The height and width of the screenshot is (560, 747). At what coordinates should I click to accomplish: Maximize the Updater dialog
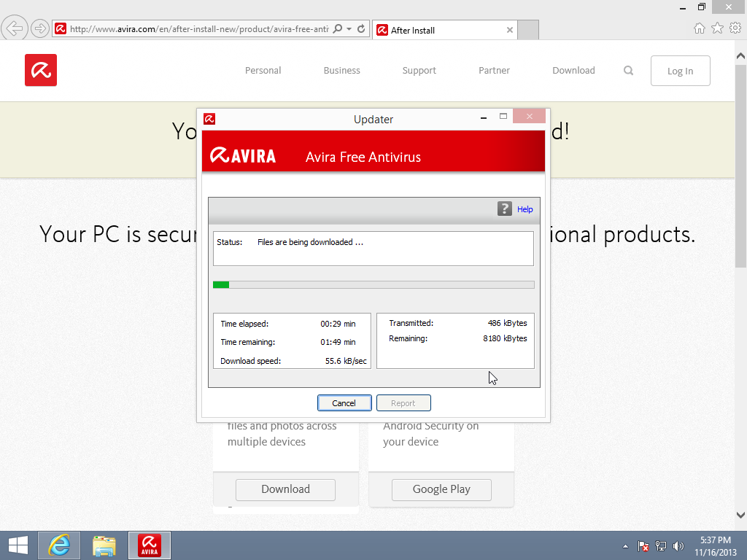pos(503,116)
